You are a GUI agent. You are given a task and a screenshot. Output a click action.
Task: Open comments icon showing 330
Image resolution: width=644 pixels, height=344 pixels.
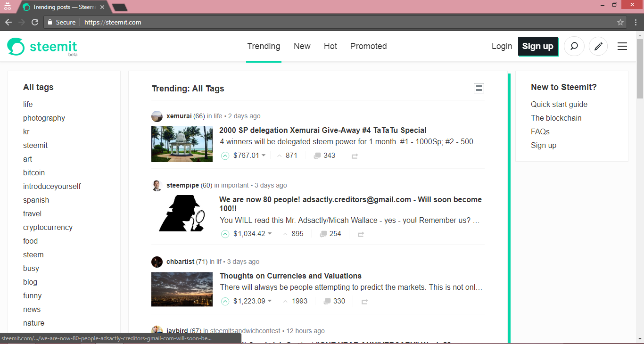point(327,301)
